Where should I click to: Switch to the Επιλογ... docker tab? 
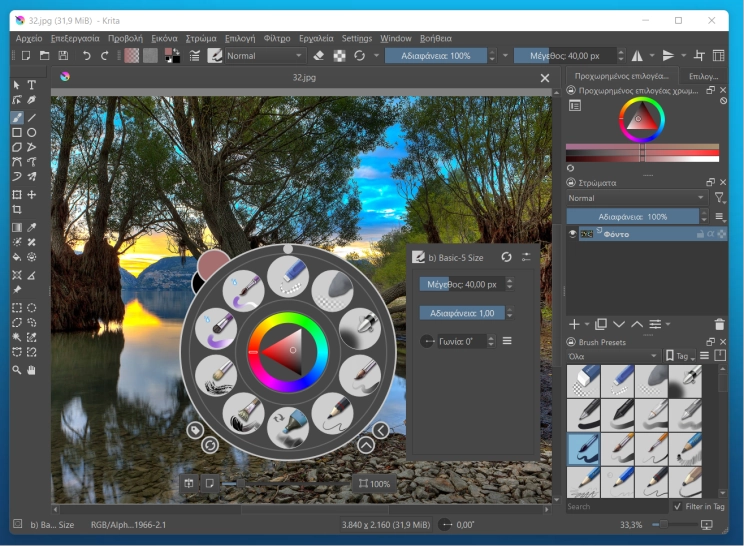tap(703, 76)
